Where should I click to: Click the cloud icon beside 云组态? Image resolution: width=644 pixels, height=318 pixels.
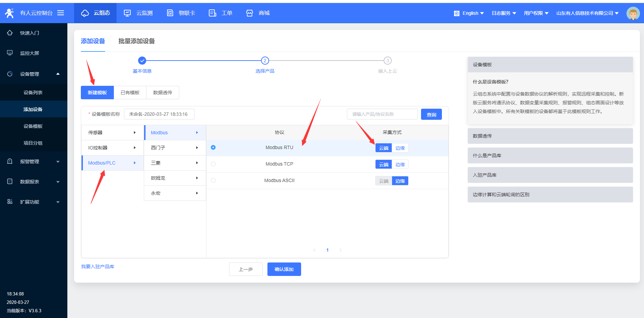coord(85,13)
